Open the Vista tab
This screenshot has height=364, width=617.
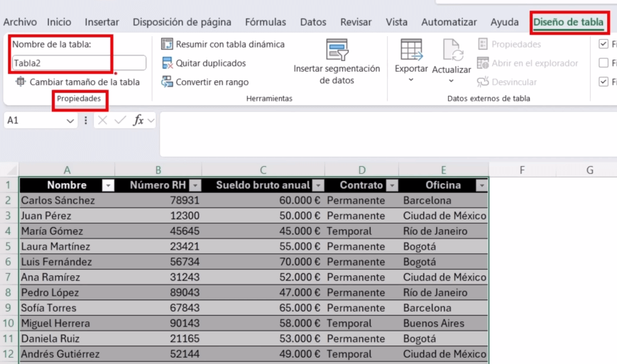(397, 22)
